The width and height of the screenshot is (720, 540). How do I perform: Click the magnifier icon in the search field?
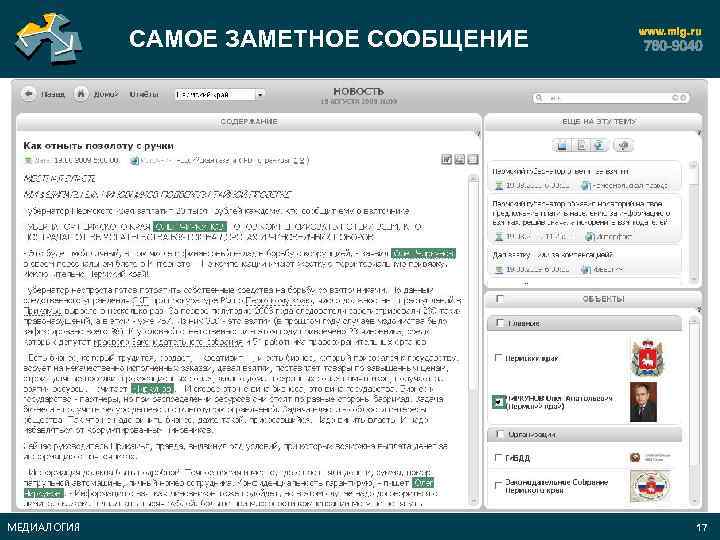pos(539,98)
